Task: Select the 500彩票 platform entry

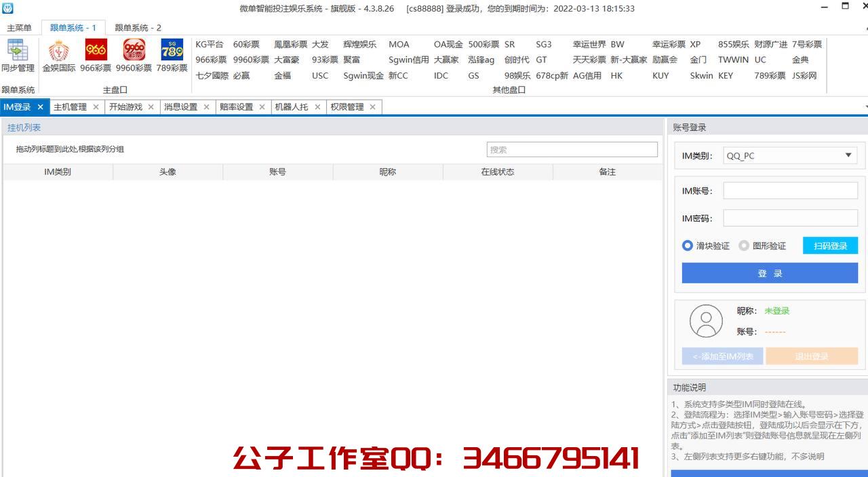Action: 484,44
